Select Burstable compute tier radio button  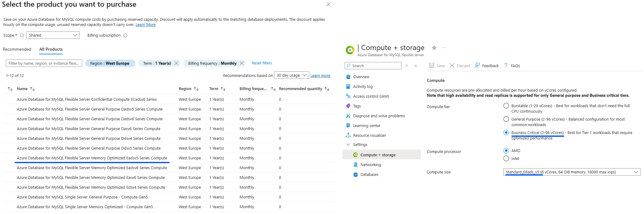pyautogui.click(x=506, y=106)
